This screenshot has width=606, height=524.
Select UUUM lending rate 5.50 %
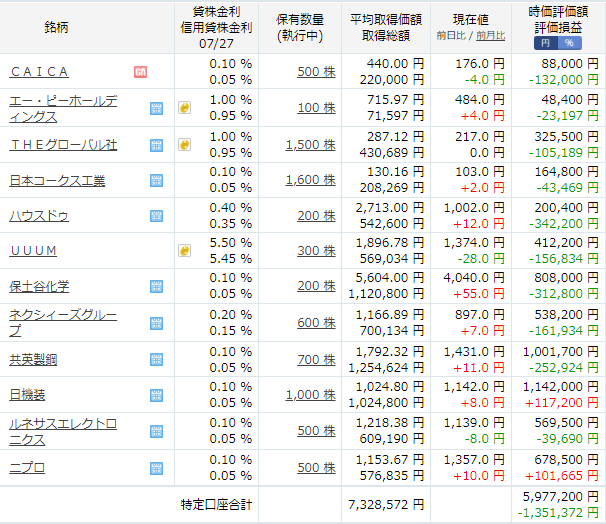231,243
